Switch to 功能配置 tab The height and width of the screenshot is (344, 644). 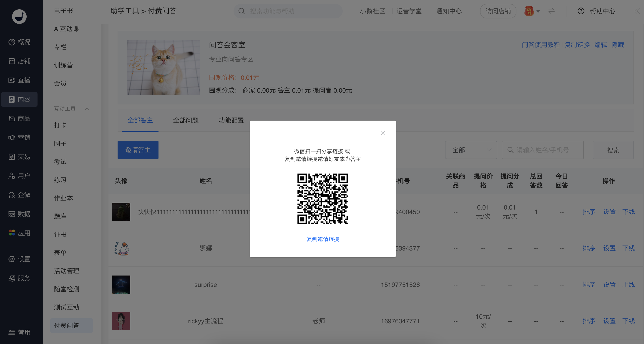(x=231, y=120)
